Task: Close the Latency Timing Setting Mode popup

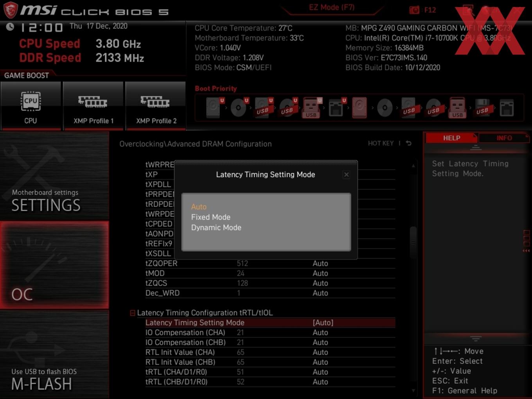Action: pos(346,175)
